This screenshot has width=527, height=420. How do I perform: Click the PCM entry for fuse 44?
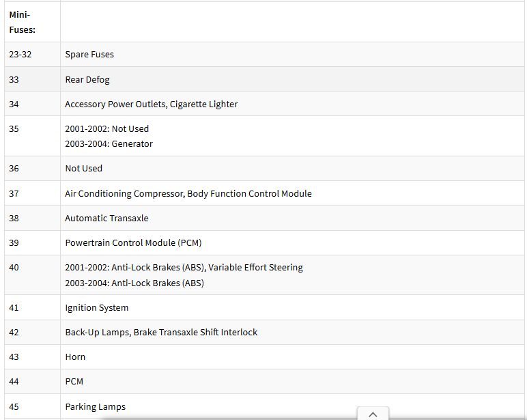pos(74,381)
